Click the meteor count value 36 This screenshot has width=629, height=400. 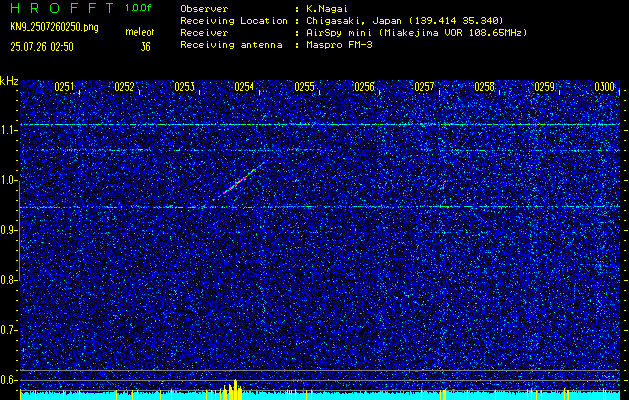[x=145, y=47]
